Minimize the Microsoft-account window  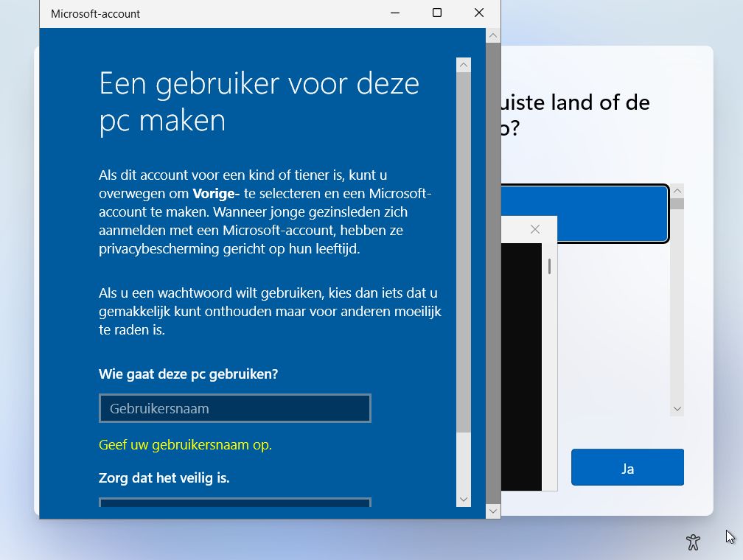pyautogui.click(x=395, y=13)
